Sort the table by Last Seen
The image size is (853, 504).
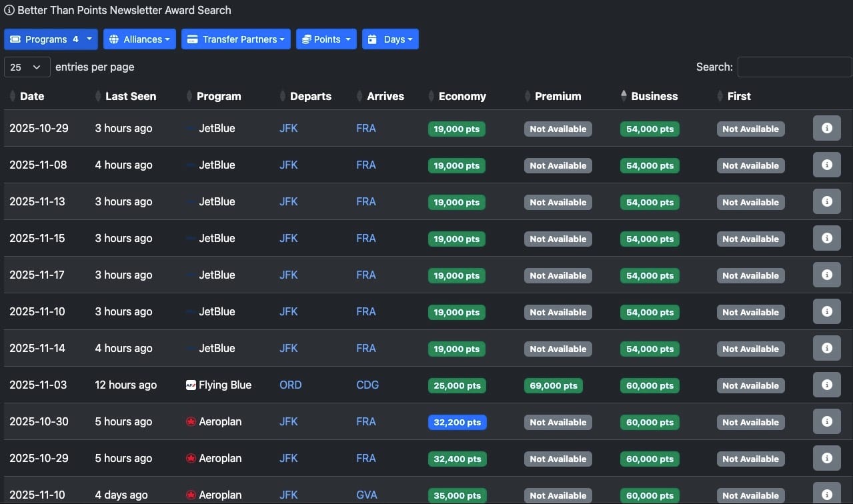click(x=130, y=96)
